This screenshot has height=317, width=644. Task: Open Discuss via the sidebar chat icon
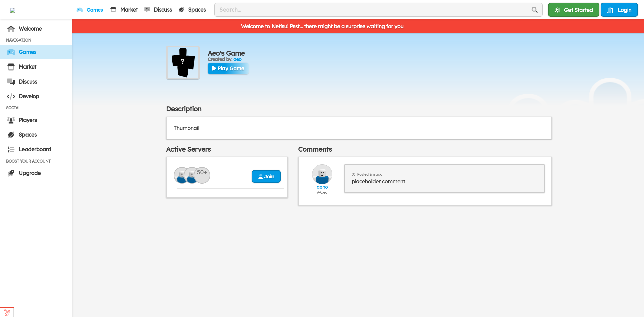[11, 82]
